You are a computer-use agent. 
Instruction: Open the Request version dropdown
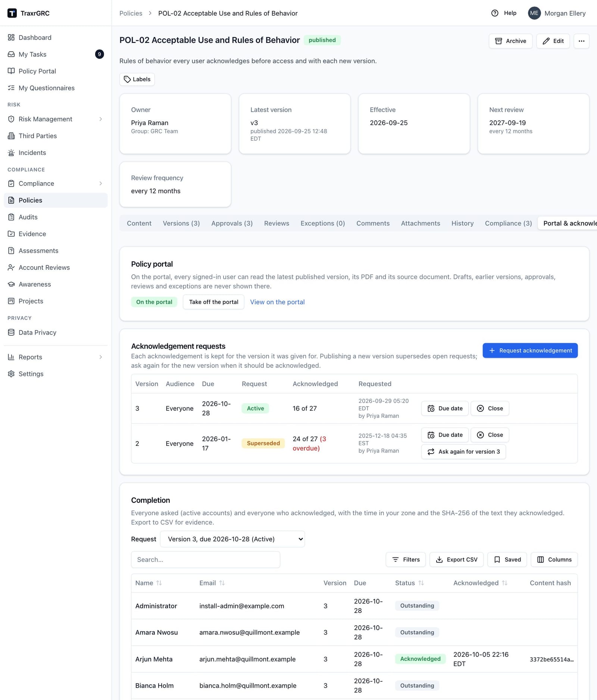pos(232,539)
